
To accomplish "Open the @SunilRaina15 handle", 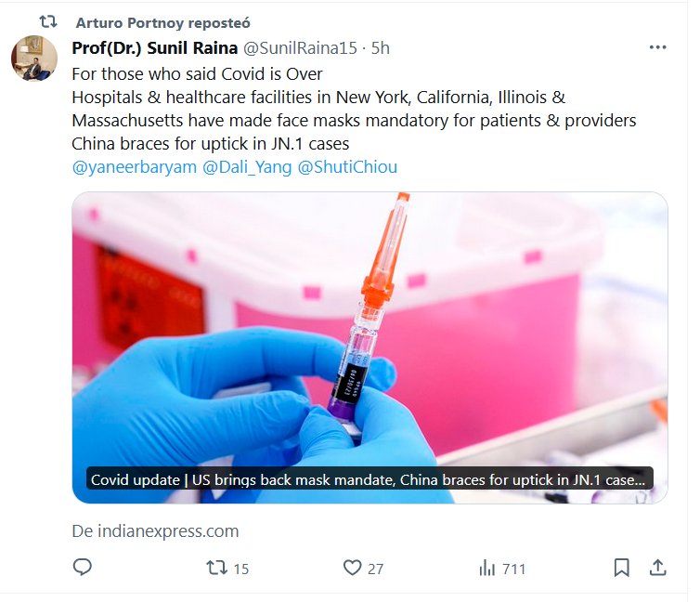I will click(301, 47).
